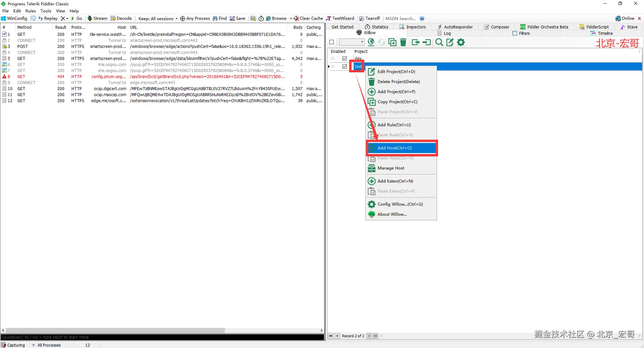Click the Willow export arrow icon
Image resolution: width=644 pixels, height=348 pixels.
416,42
